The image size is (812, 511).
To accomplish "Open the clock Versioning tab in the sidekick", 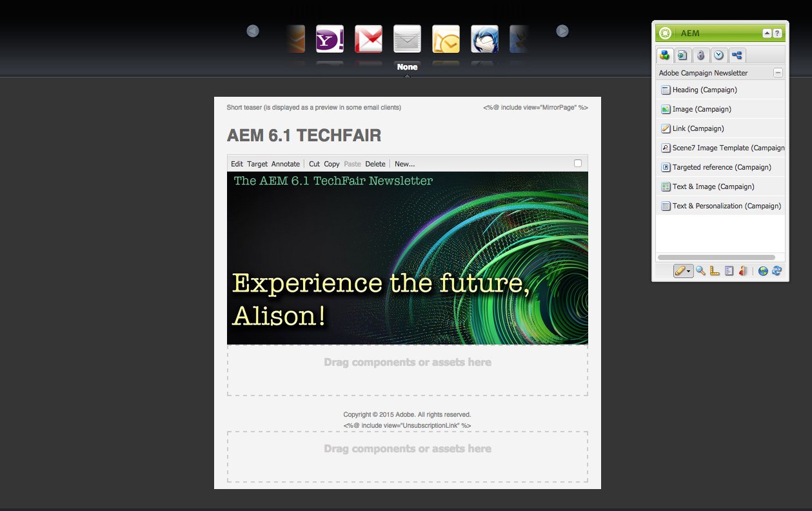I will (x=719, y=55).
